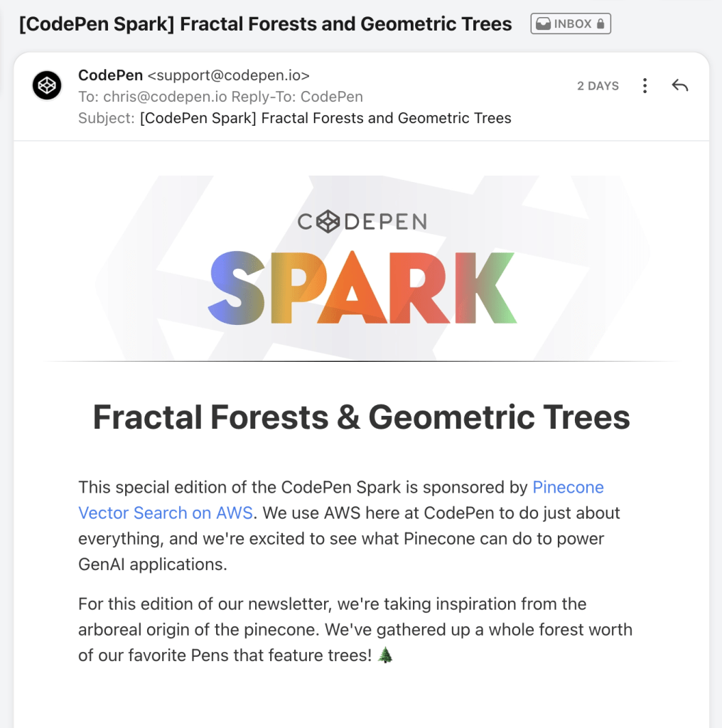722x728 pixels.
Task: Click the CODEPEN wordmark text in banner
Action: (362, 222)
